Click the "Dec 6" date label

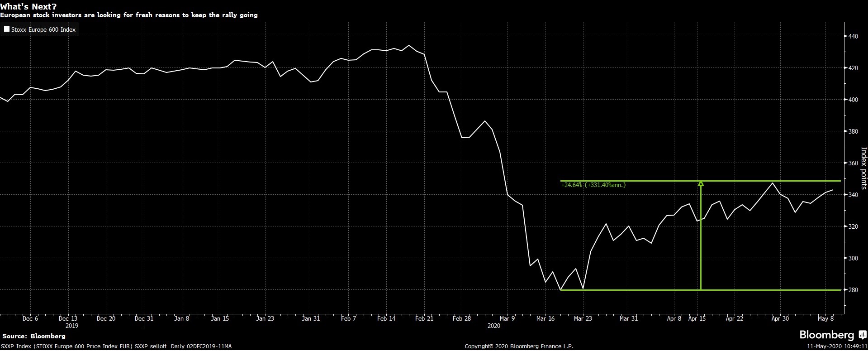coord(30,318)
